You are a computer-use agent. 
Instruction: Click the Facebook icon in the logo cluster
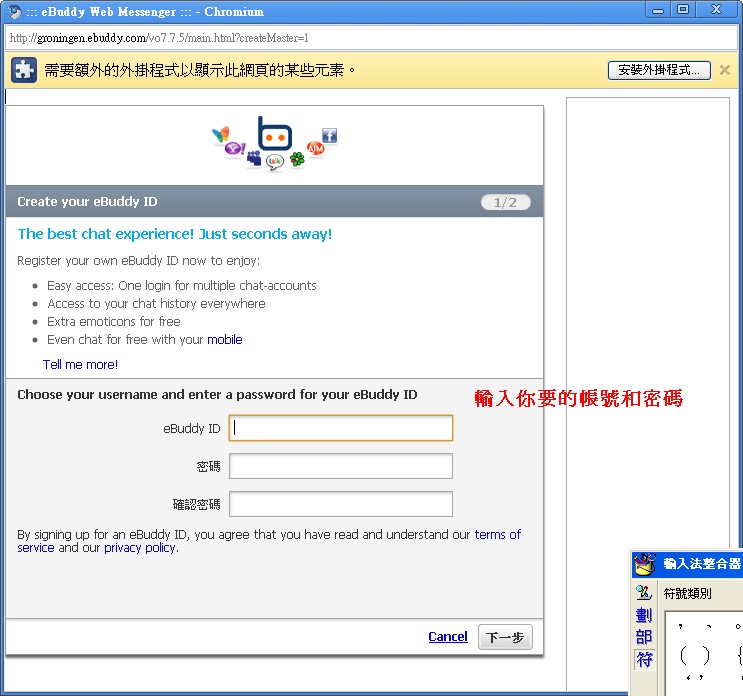tap(329, 136)
